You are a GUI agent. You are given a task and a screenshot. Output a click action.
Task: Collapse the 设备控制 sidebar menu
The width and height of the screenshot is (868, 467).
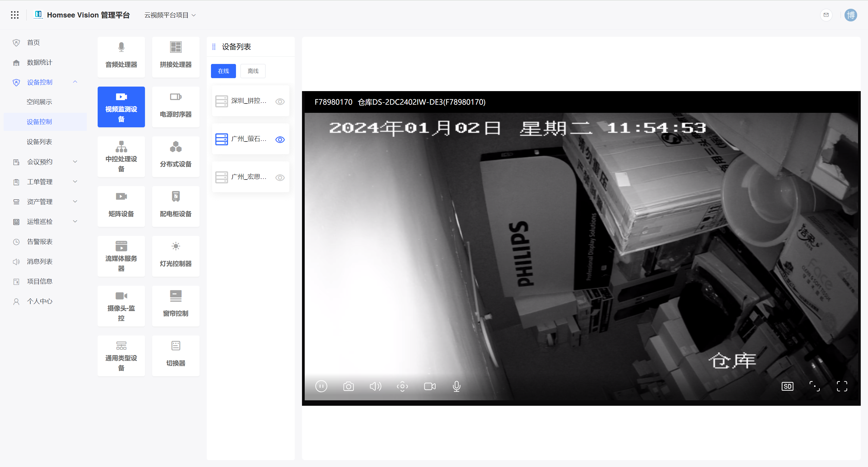pyautogui.click(x=45, y=82)
